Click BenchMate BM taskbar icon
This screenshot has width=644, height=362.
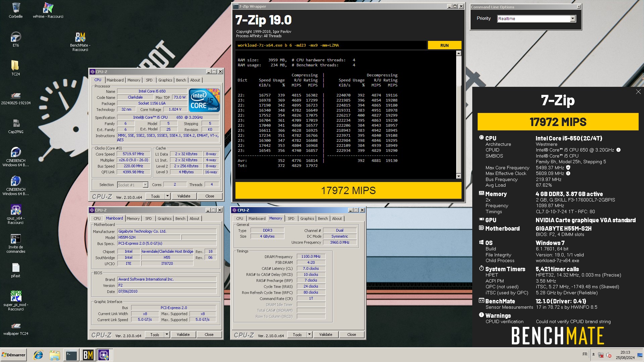coord(88,355)
